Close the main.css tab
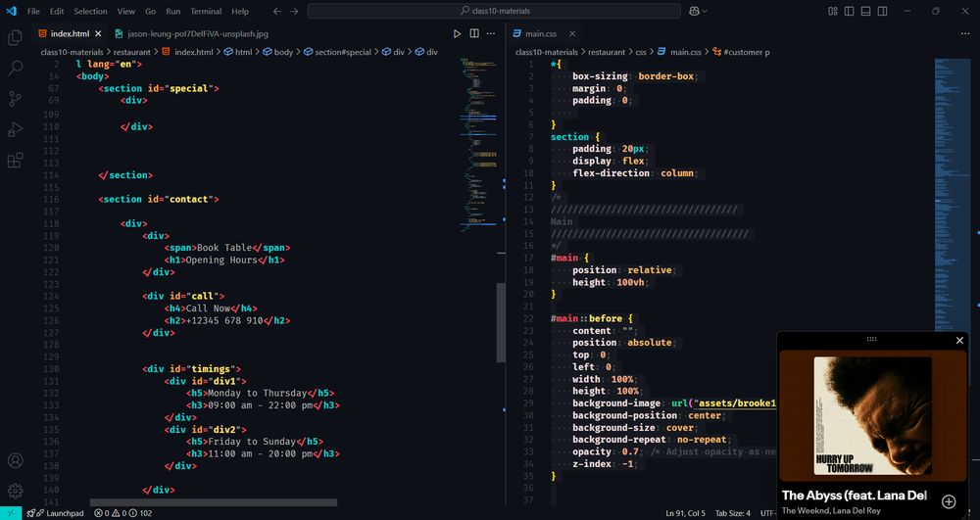Image resolution: width=980 pixels, height=520 pixels. tap(572, 33)
